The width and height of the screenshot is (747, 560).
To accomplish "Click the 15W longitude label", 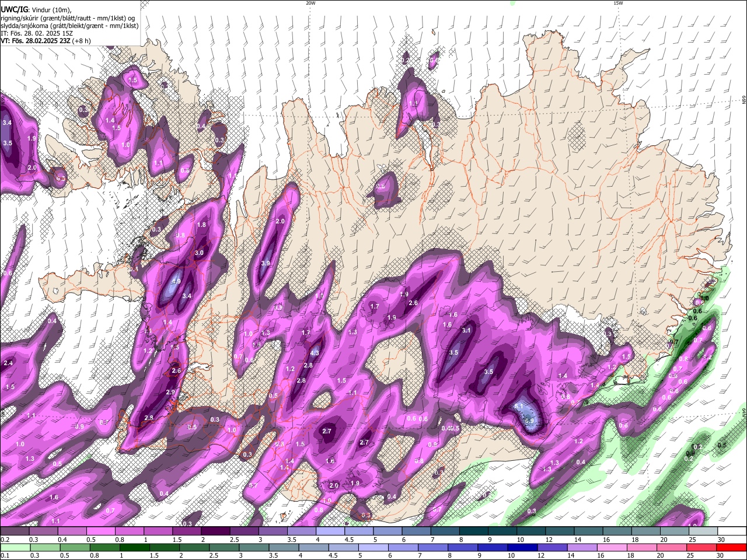I will click(x=618, y=3).
